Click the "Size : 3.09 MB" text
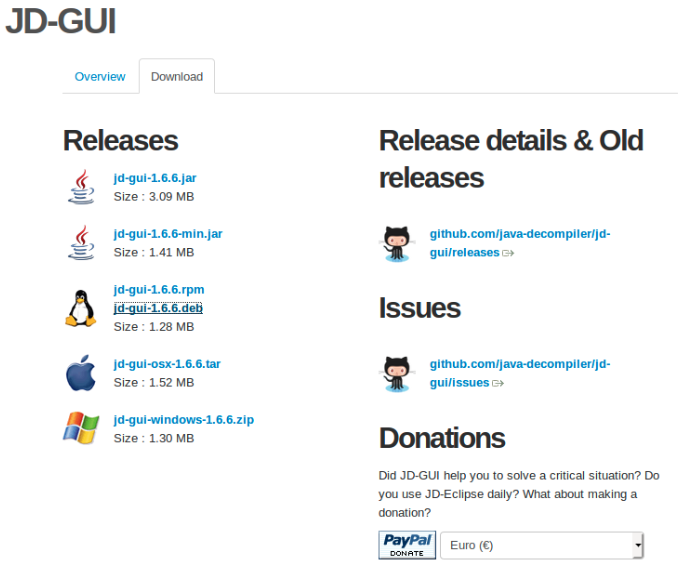Image resolution: width=681 pixels, height=569 pixels. (154, 197)
